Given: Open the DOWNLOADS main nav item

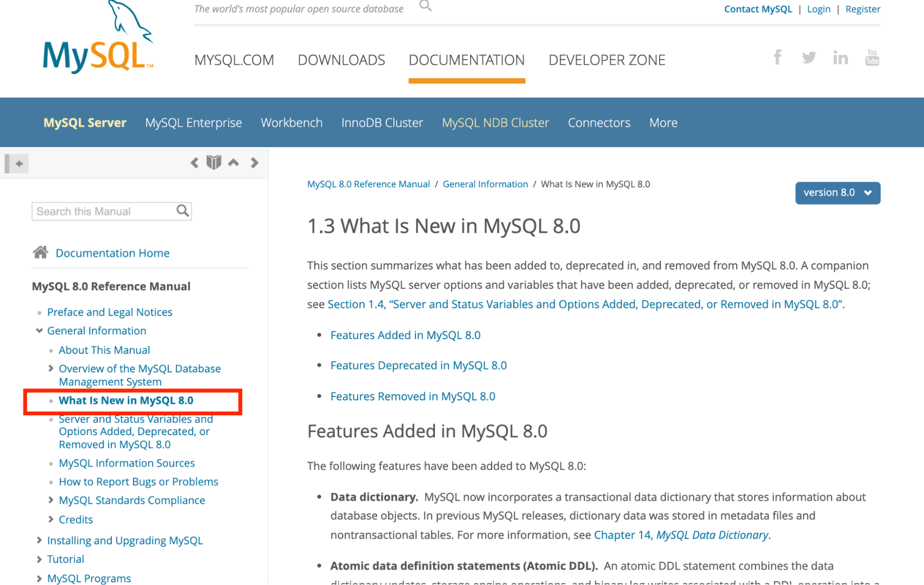Looking at the screenshot, I should [341, 60].
